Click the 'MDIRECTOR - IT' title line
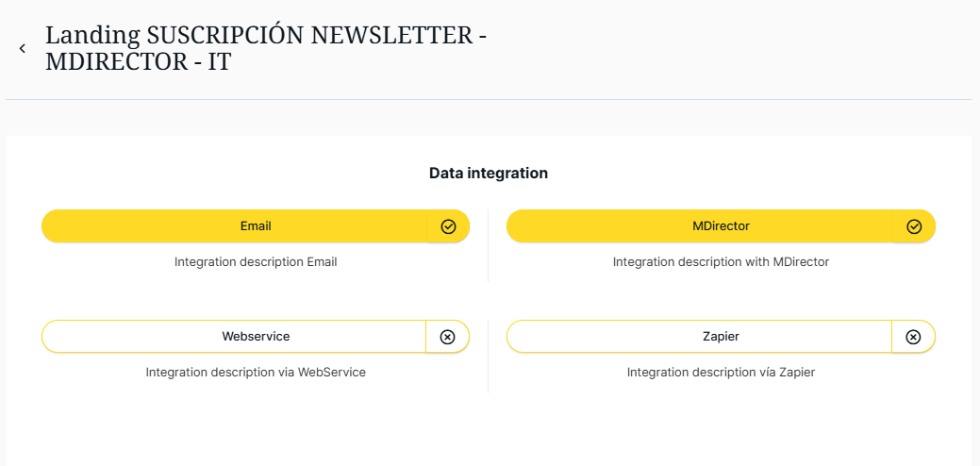 coord(138,62)
